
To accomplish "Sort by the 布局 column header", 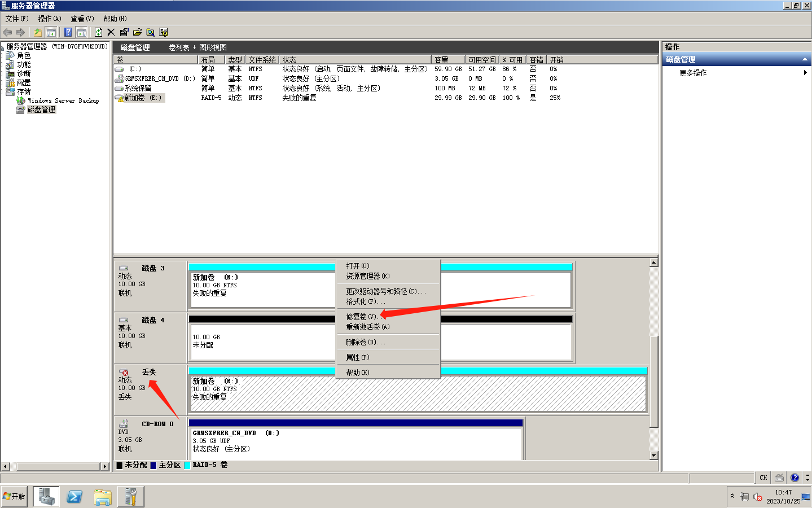I will (x=211, y=60).
